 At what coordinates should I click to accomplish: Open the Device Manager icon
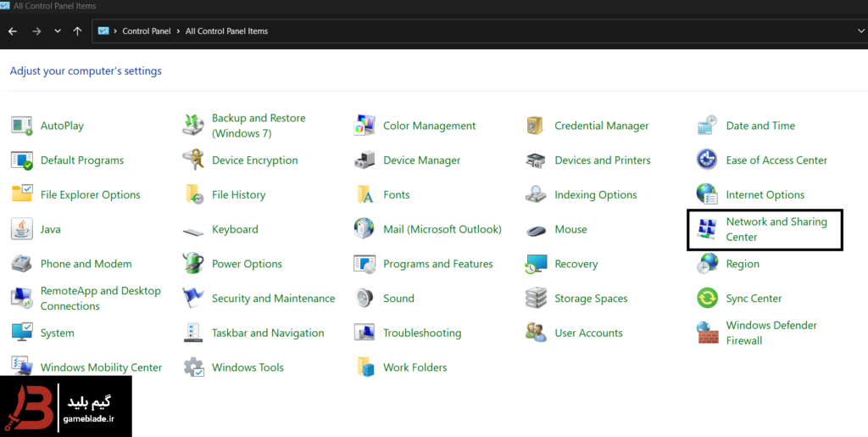click(x=364, y=160)
